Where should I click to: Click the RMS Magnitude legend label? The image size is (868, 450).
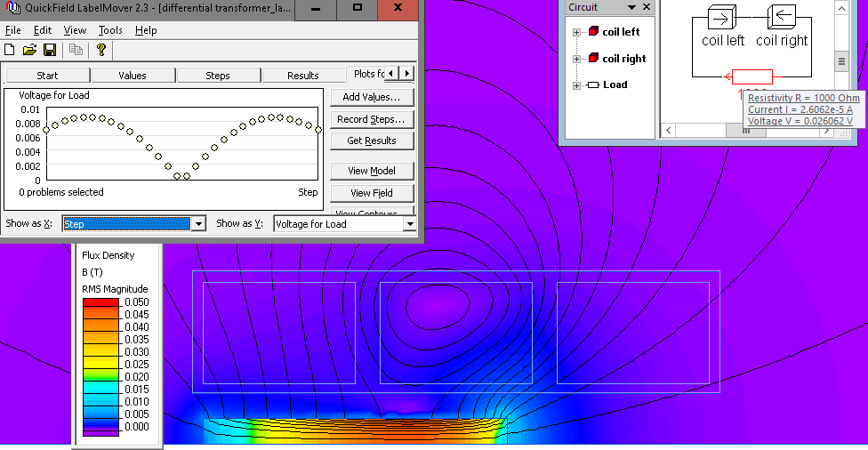[x=115, y=289]
